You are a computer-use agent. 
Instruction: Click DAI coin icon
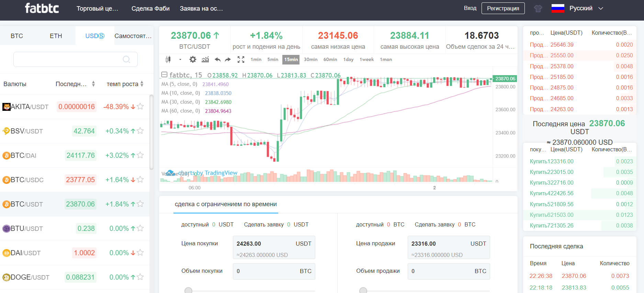point(7,253)
